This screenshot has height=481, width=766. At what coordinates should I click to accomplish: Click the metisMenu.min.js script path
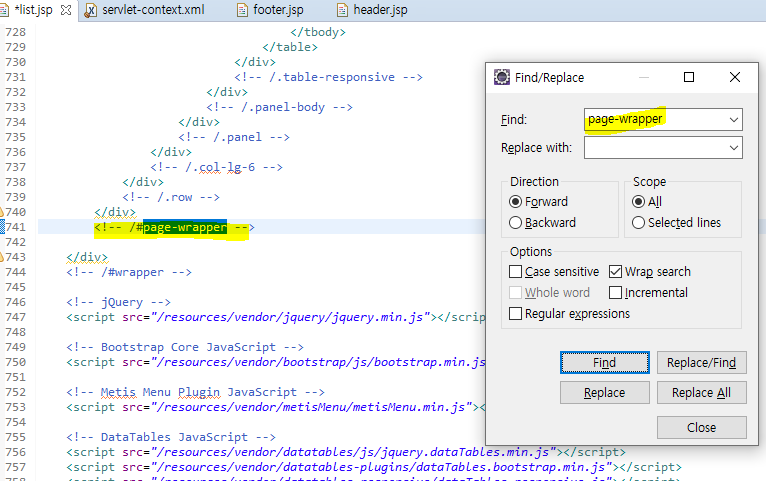pos(311,407)
